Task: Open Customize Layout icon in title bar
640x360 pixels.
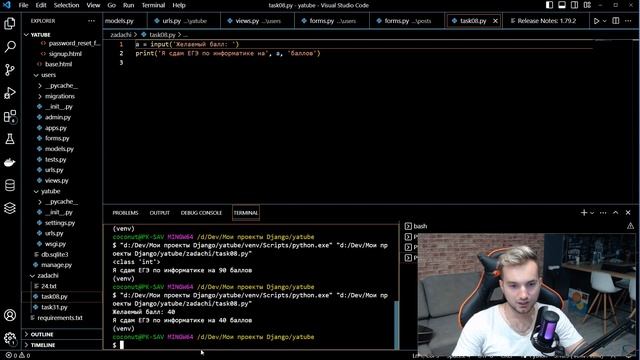Action: pos(587,5)
